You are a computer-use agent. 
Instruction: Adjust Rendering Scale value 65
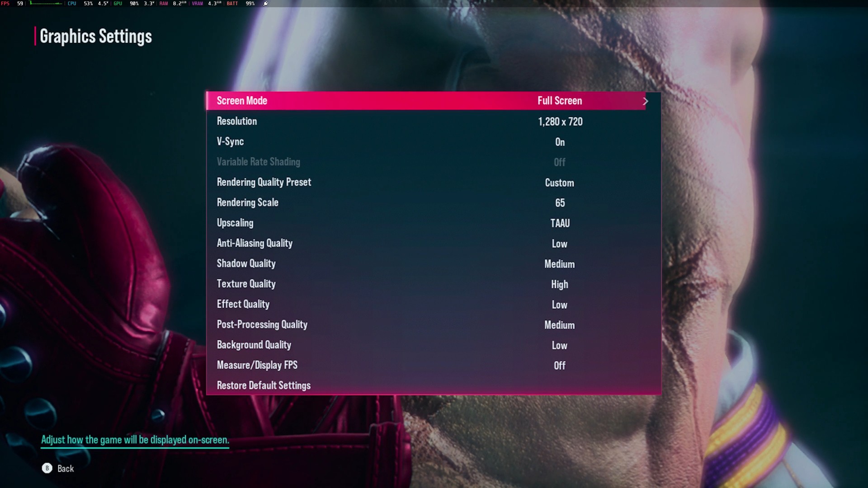(560, 203)
